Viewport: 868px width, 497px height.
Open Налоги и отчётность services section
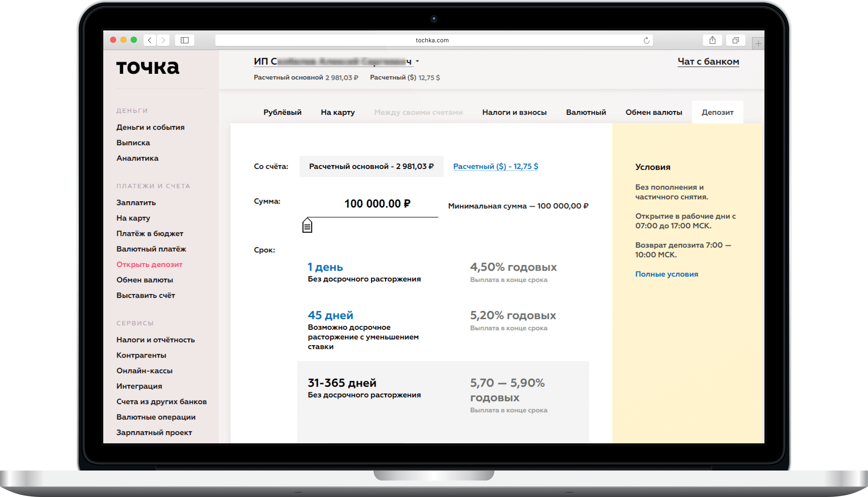click(x=155, y=339)
